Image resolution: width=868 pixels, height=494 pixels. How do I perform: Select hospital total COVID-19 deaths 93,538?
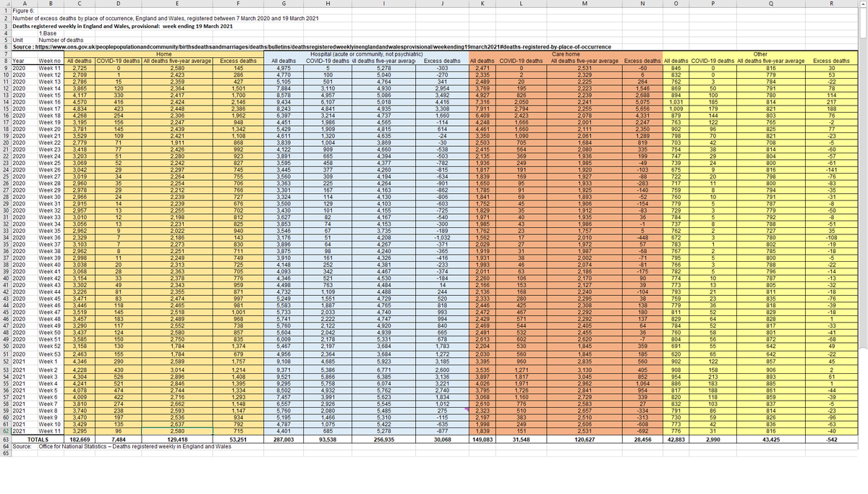click(328, 439)
